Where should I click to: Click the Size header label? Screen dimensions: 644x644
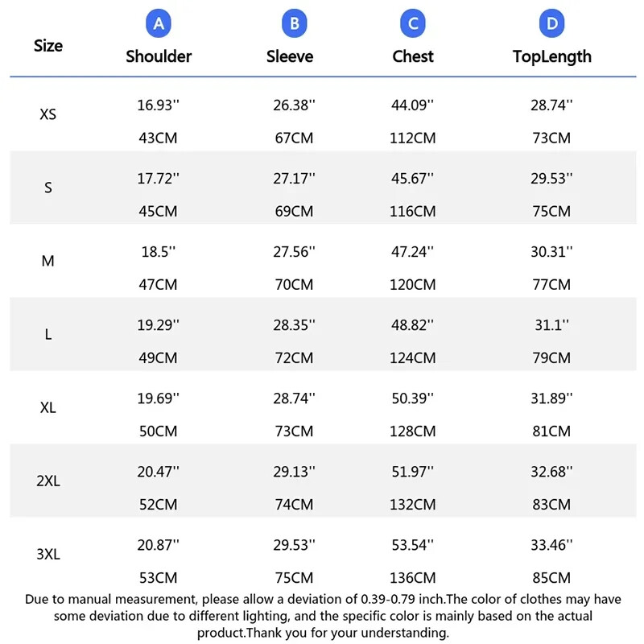[48, 46]
